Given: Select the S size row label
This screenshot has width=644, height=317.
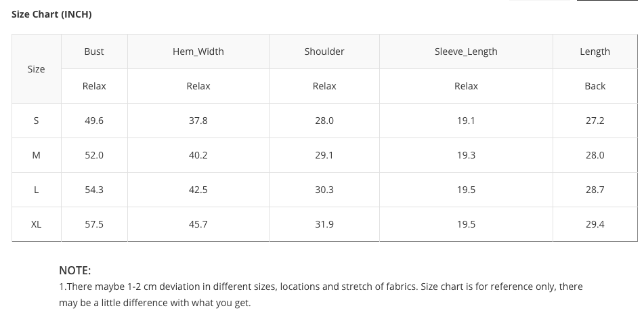Looking at the screenshot, I should [36, 121].
